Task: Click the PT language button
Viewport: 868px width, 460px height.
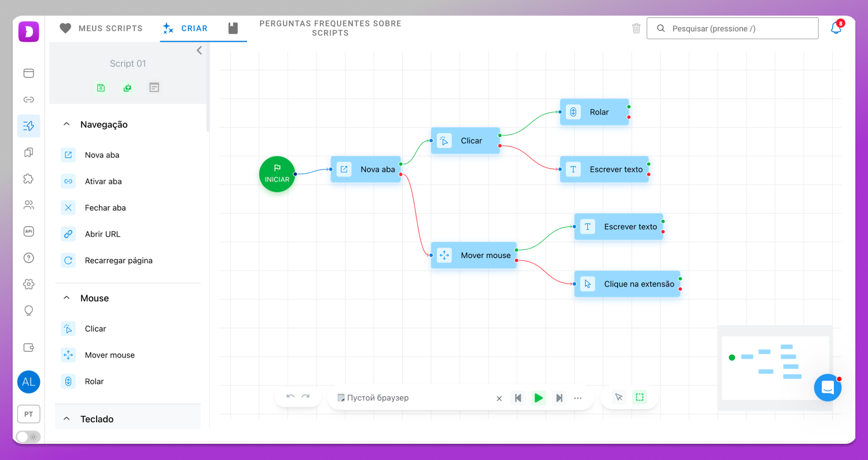Action: click(x=28, y=414)
